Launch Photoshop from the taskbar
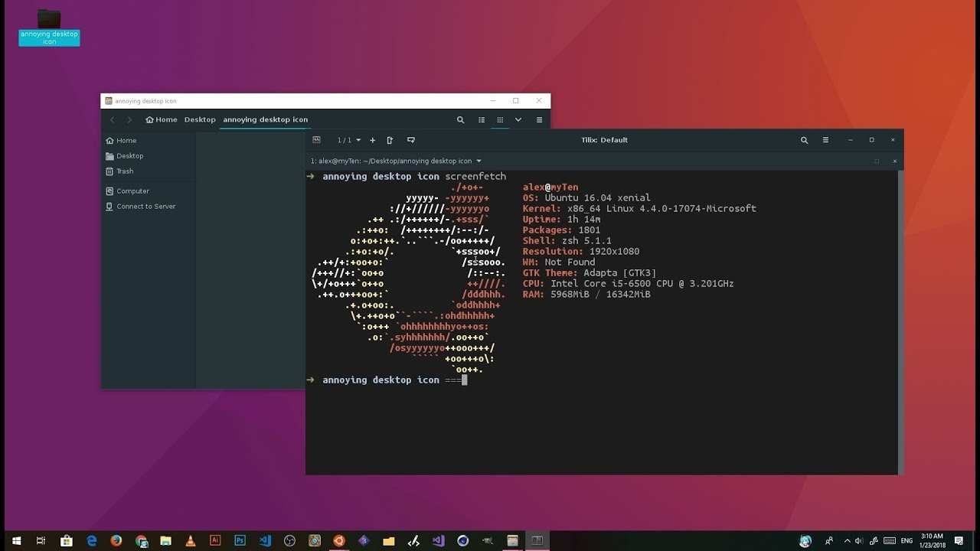980x551 pixels. point(240,541)
